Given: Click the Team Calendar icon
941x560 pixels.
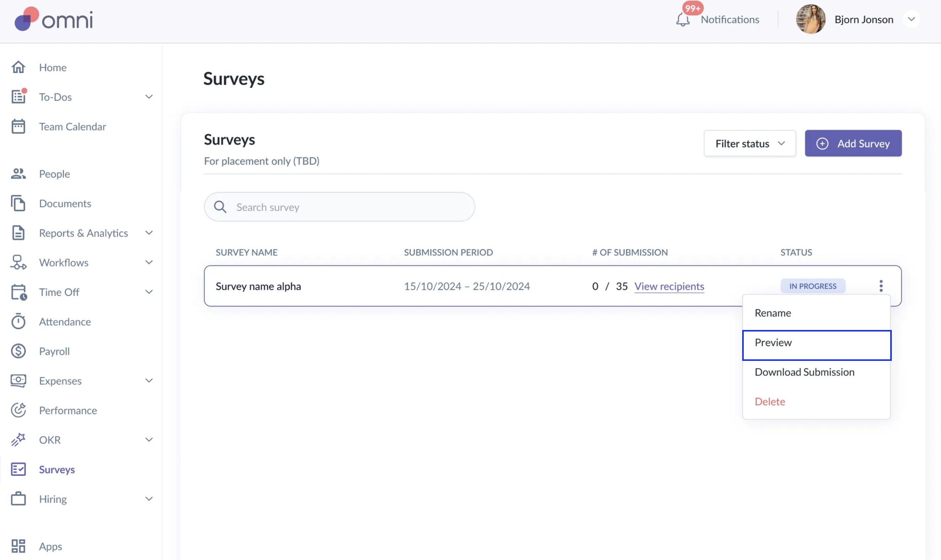Looking at the screenshot, I should [x=18, y=127].
